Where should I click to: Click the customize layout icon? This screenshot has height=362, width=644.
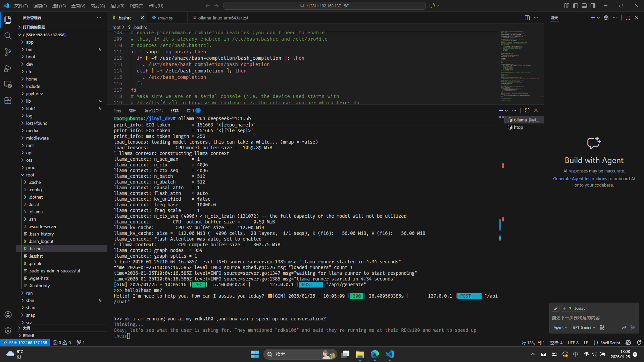(x=567, y=6)
